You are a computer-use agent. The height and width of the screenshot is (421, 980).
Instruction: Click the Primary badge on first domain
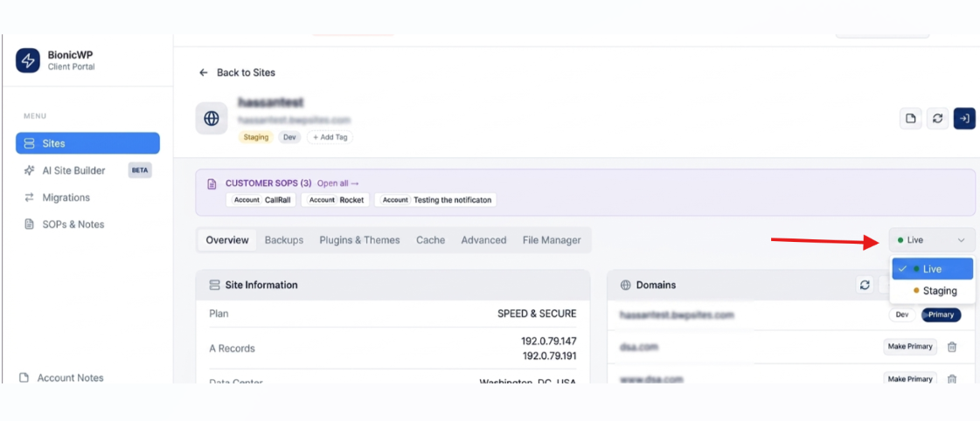[942, 314]
